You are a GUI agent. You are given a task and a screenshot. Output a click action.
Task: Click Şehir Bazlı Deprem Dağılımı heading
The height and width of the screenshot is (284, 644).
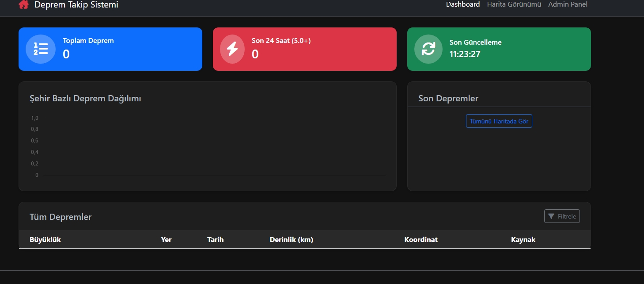tap(85, 99)
